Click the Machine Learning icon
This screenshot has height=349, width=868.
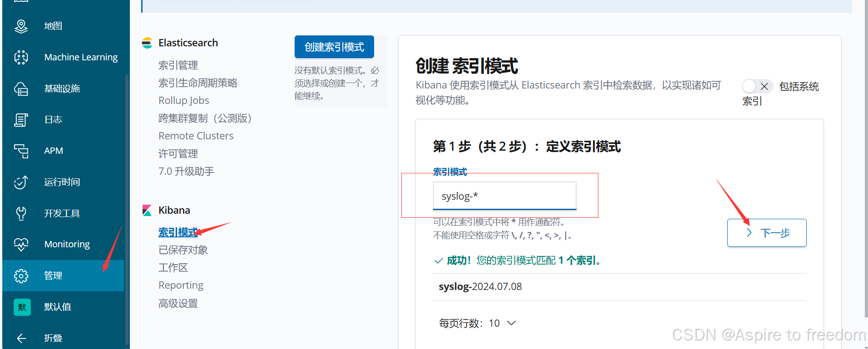[21, 57]
